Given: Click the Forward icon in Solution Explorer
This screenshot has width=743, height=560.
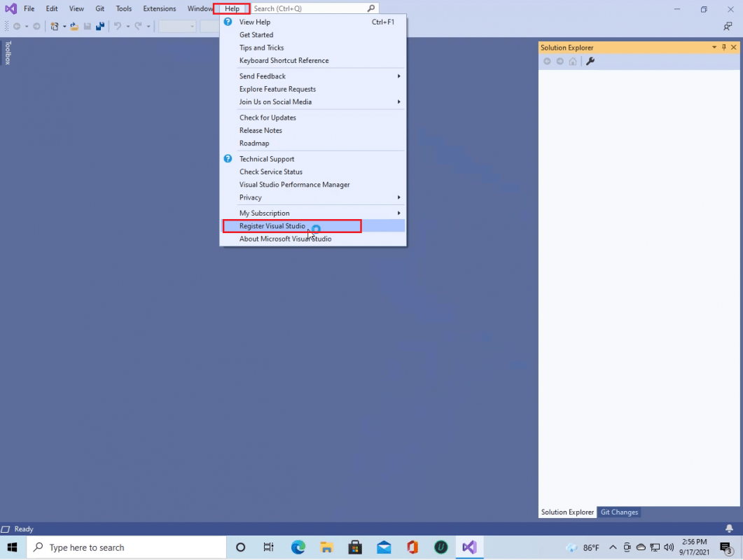Looking at the screenshot, I should (560, 61).
